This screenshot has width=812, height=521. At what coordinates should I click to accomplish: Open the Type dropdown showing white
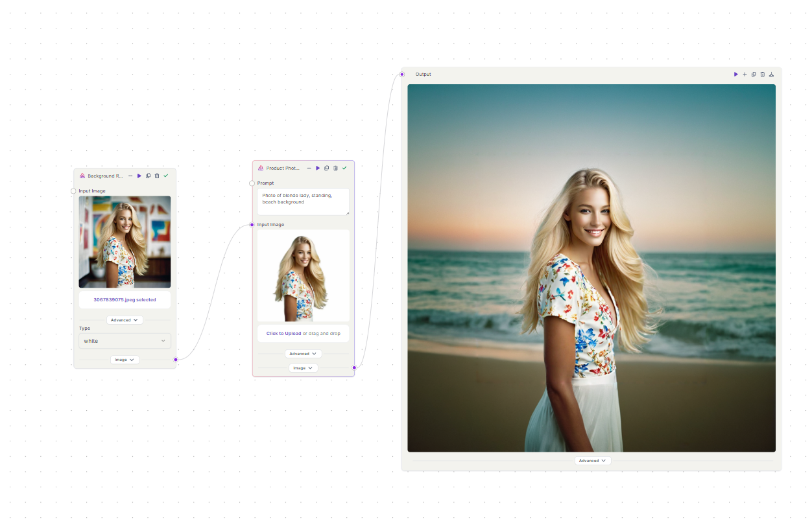pos(125,341)
